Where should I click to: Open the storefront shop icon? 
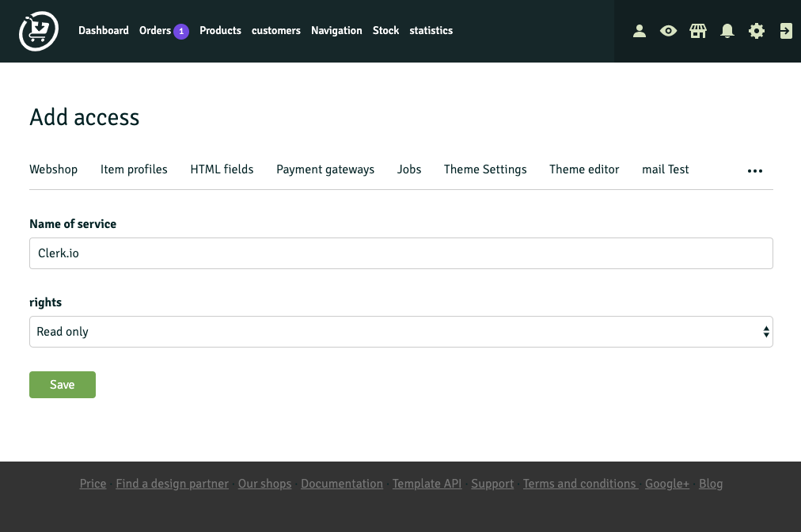pyautogui.click(x=697, y=31)
